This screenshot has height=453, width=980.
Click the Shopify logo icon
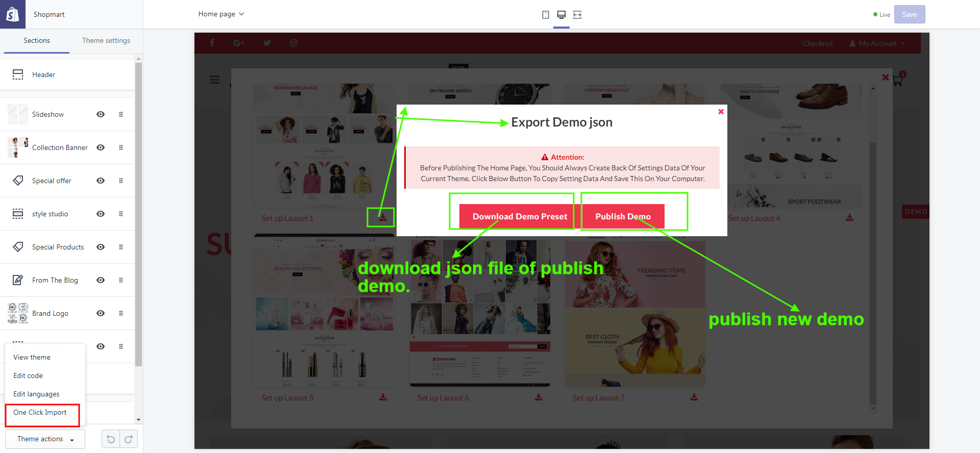13,14
